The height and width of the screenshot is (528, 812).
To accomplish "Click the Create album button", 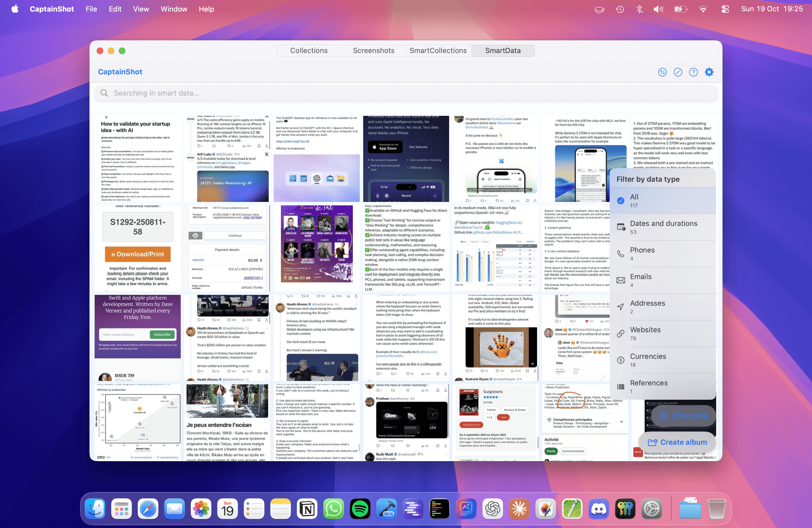I will pyautogui.click(x=677, y=442).
